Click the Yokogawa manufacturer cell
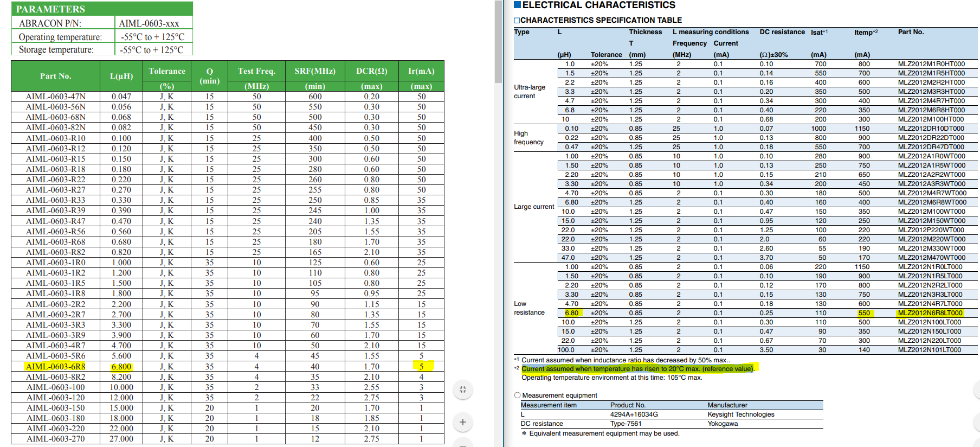 click(x=723, y=424)
